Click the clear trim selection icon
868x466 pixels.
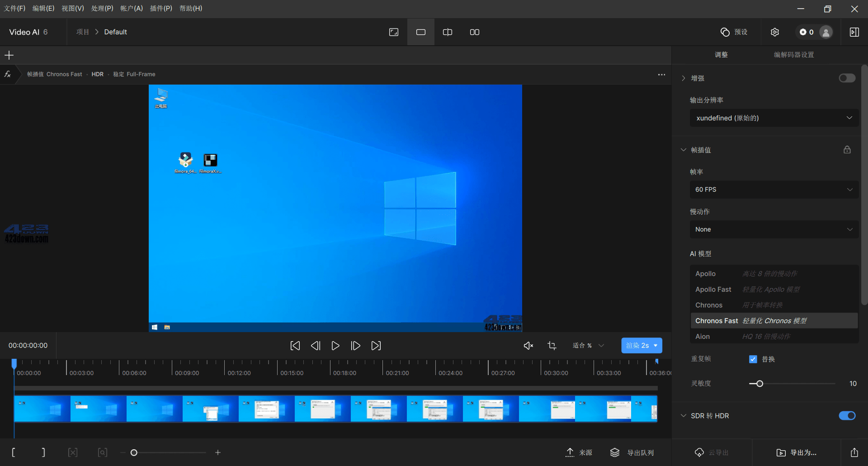pos(73,452)
